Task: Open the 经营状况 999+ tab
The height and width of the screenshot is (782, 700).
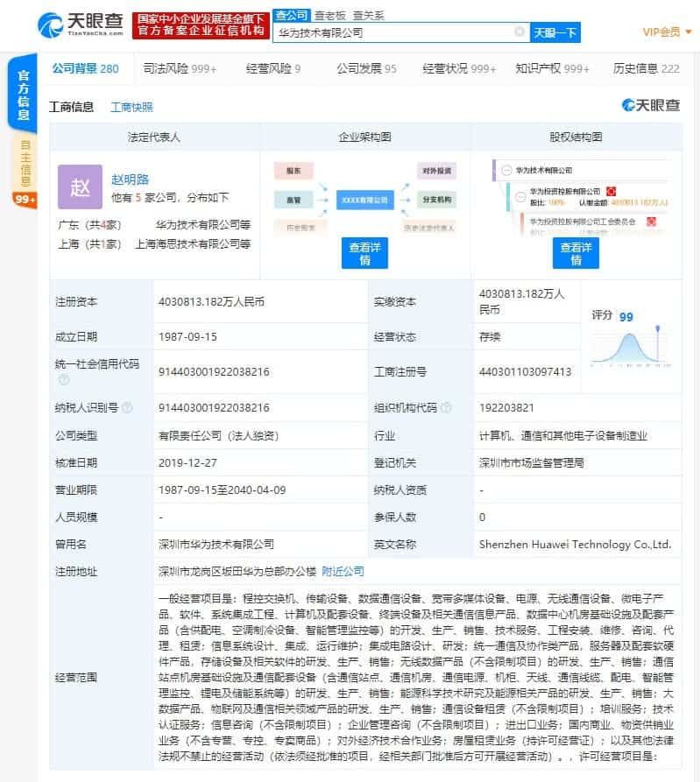Action: [x=459, y=68]
